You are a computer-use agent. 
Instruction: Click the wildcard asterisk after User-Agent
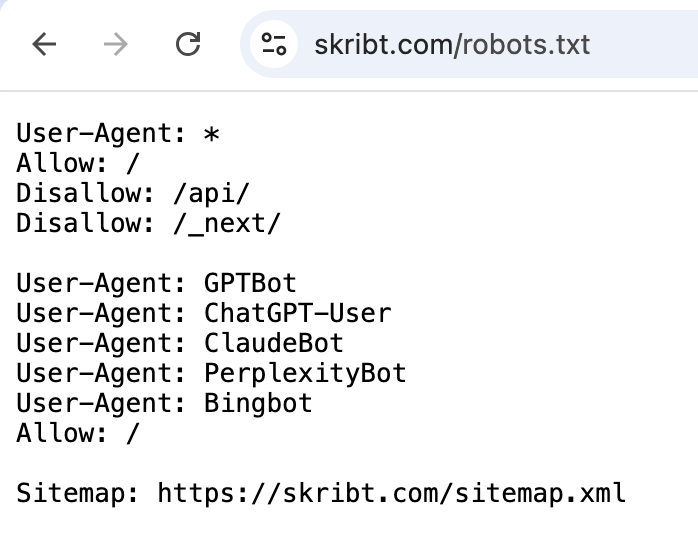pos(210,133)
